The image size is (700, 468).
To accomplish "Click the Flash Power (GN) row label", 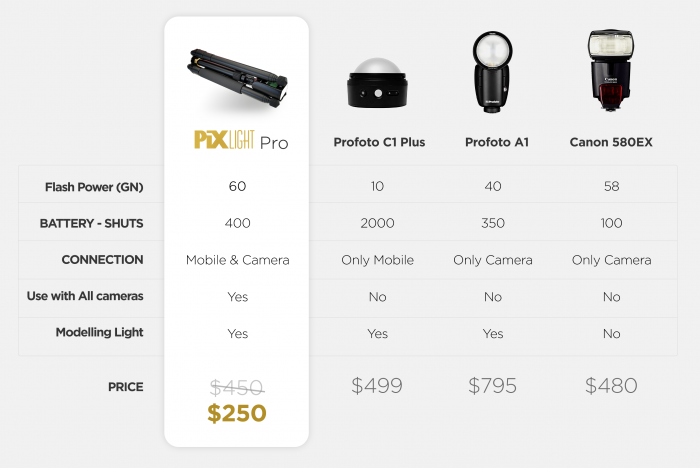I will pyautogui.click(x=94, y=187).
